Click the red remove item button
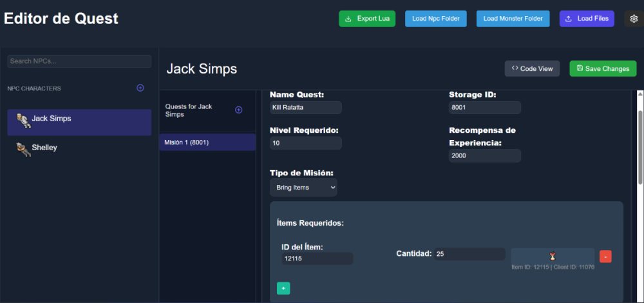 click(x=605, y=257)
